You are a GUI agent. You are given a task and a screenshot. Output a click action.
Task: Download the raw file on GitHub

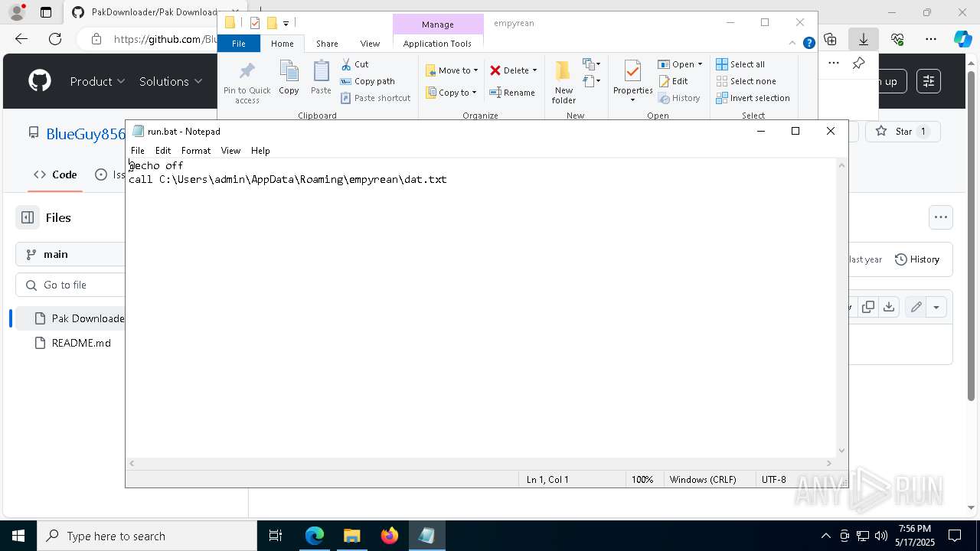[x=889, y=307]
